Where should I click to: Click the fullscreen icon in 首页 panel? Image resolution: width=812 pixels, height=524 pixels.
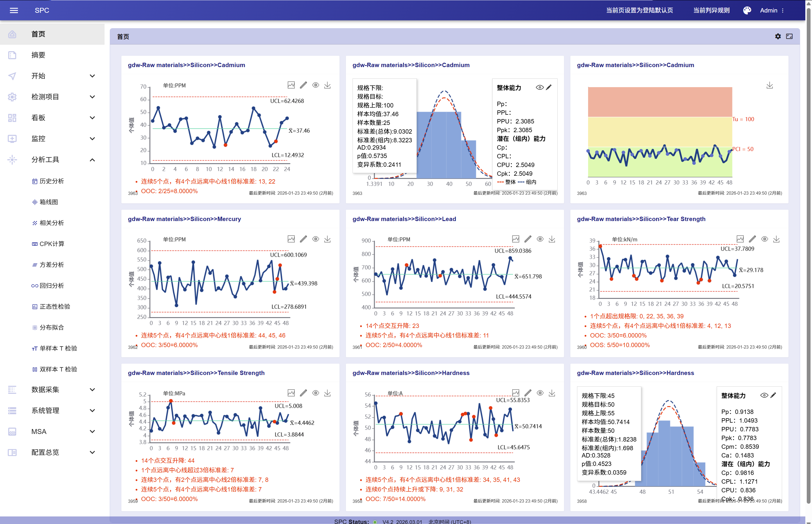(789, 36)
